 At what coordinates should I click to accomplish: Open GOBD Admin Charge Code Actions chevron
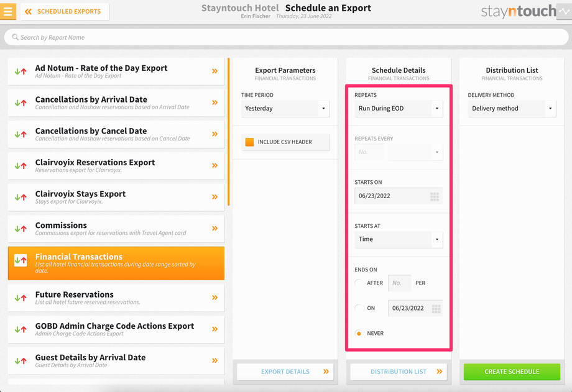coord(215,329)
